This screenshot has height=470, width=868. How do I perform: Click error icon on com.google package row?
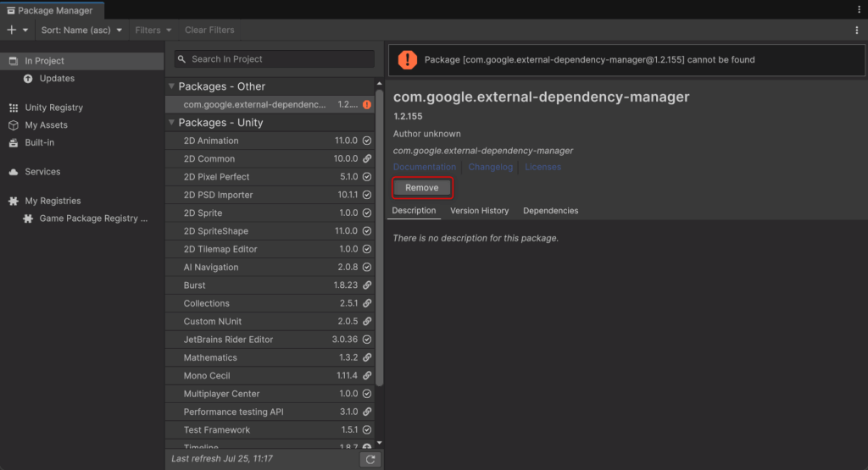[367, 104]
